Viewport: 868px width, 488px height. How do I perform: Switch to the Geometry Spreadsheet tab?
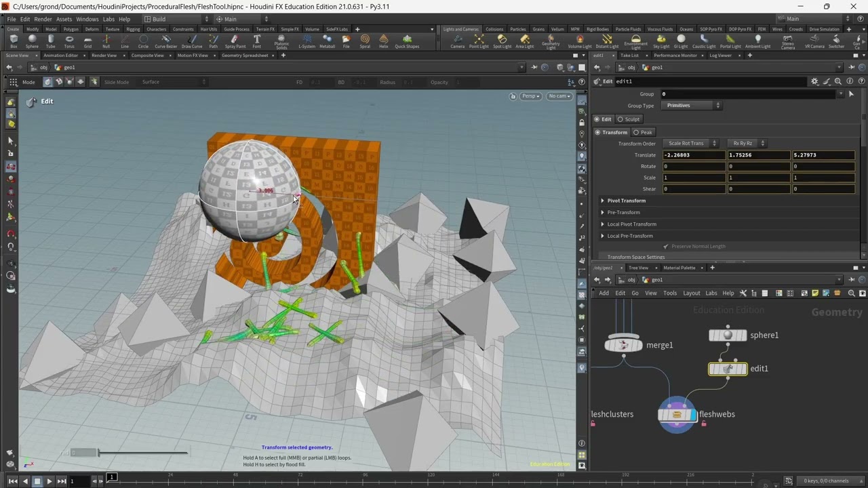pos(245,56)
